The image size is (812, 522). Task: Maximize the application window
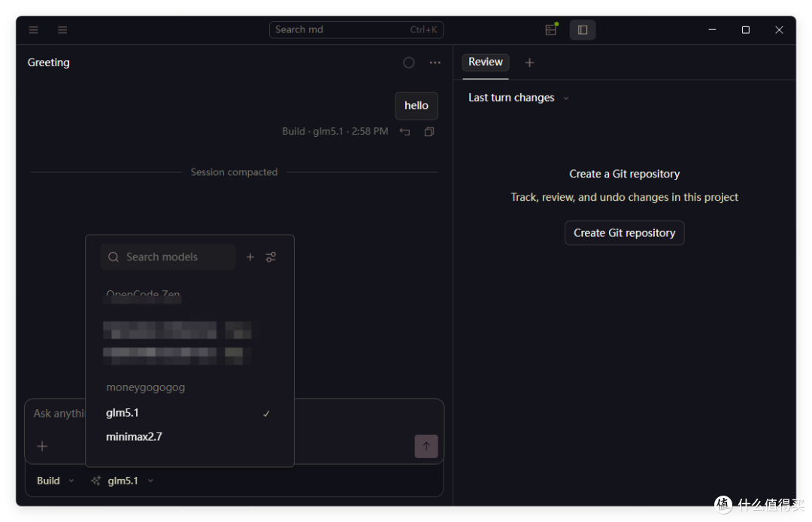746,30
